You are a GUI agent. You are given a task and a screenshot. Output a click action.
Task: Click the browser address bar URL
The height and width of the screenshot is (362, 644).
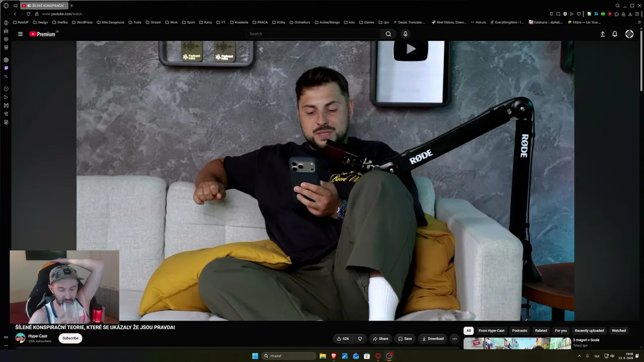pyautogui.click(x=62, y=14)
